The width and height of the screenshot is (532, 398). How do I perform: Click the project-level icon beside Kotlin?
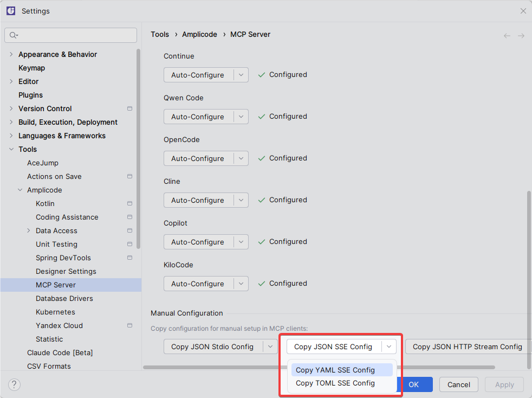(x=129, y=203)
